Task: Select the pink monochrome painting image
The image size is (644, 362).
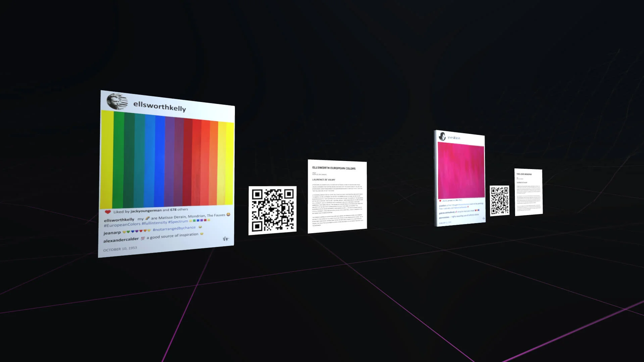Action: click(x=461, y=170)
